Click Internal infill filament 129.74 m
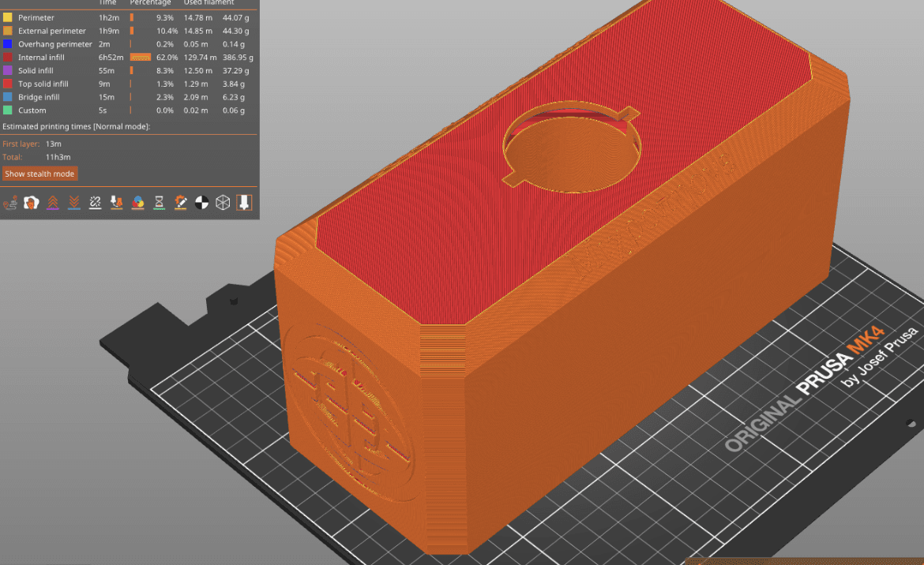Viewport: 924px width, 565px height. [200, 57]
